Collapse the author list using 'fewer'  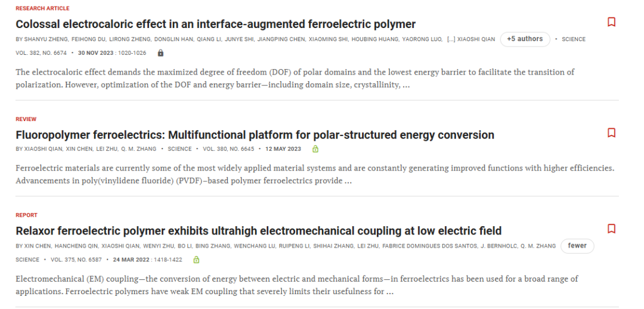tap(577, 246)
